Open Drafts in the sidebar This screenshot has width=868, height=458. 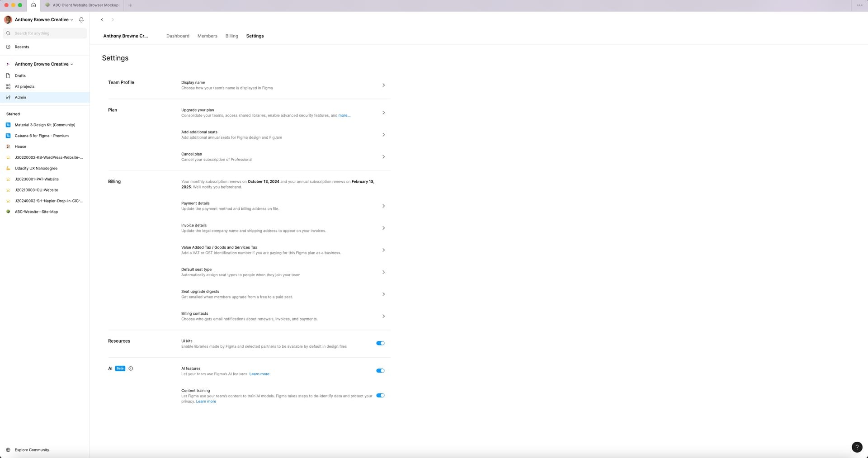(x=45, y=76)
